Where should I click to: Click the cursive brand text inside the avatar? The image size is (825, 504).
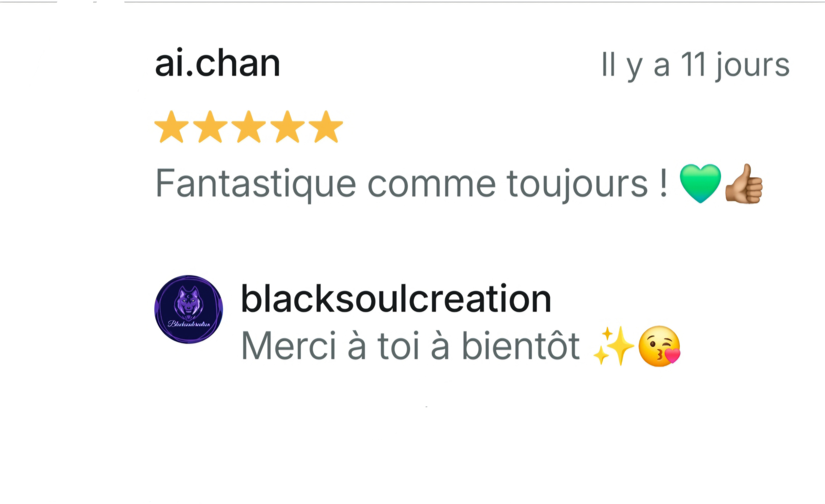pos(189,324)
